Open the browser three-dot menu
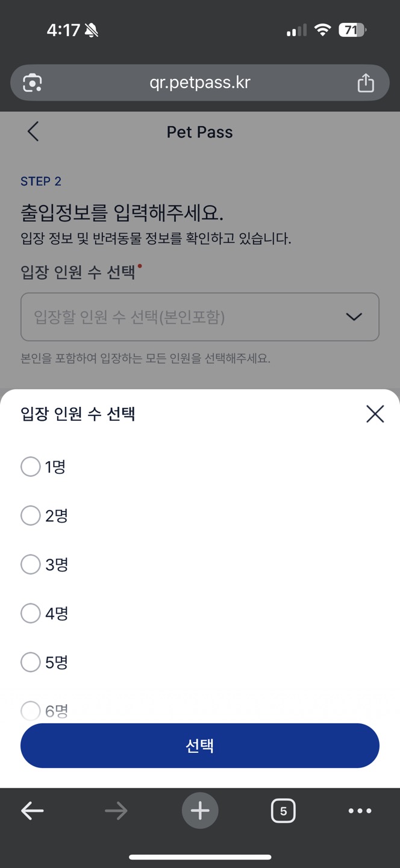 coord(360,811)
